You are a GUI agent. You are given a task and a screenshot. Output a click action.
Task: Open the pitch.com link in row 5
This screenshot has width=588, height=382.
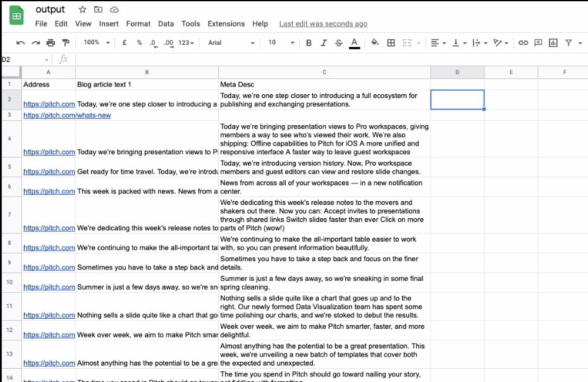[x=49, y=171]
